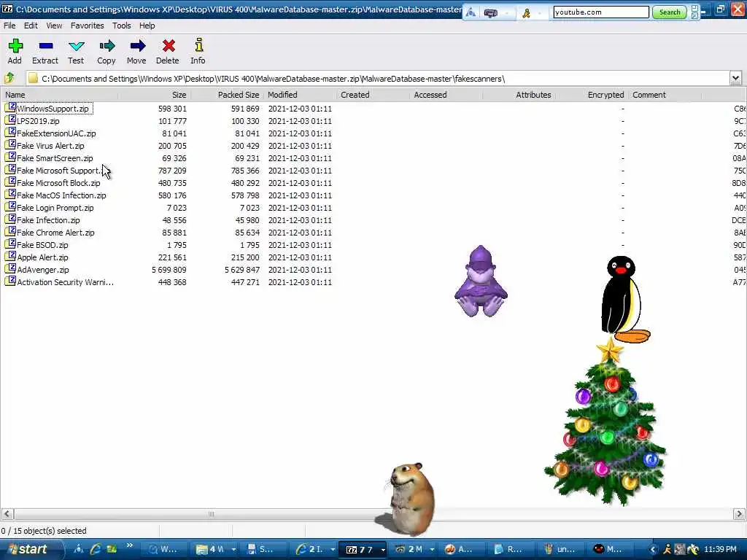
Task: Click the purple Bonzi gorilla character
Action: (x=480, y=281)
